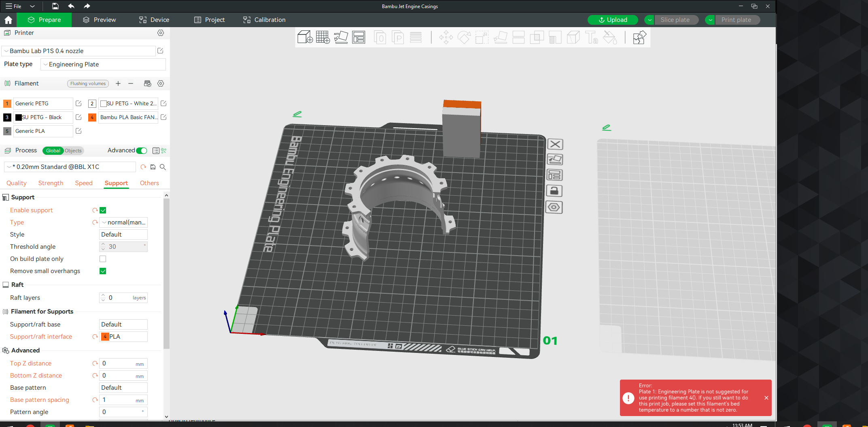Open the Plate type dropdown
This screenshot has width=868, height=427.
[103, 64]
